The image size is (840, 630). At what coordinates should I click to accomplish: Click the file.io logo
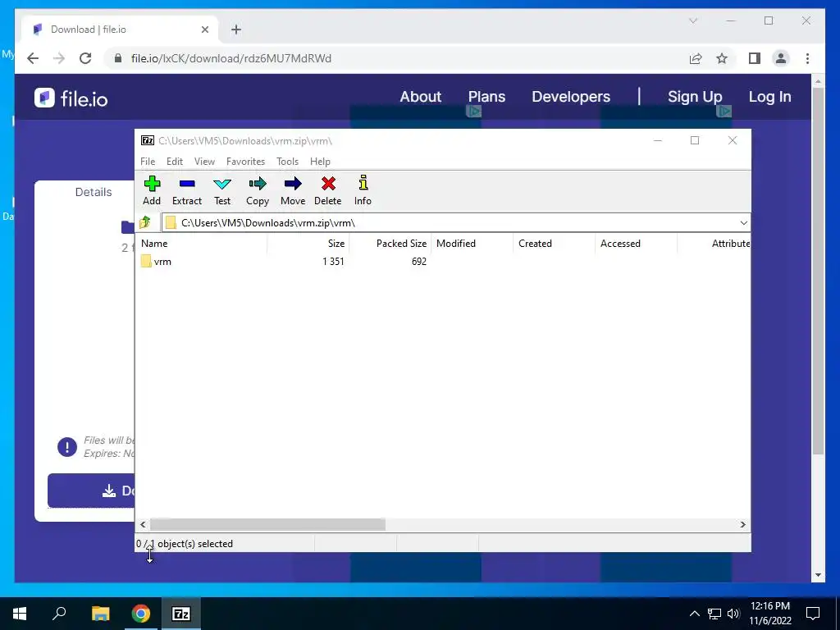click(71, 98)
